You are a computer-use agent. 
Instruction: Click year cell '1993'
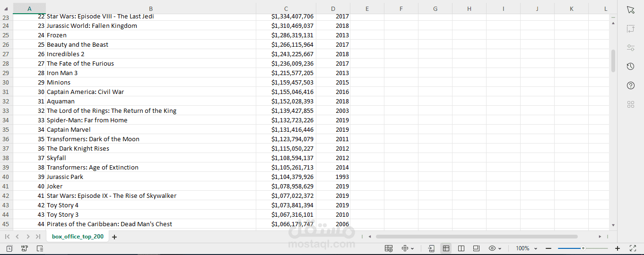pyautogui.click(x=333, y=177)
